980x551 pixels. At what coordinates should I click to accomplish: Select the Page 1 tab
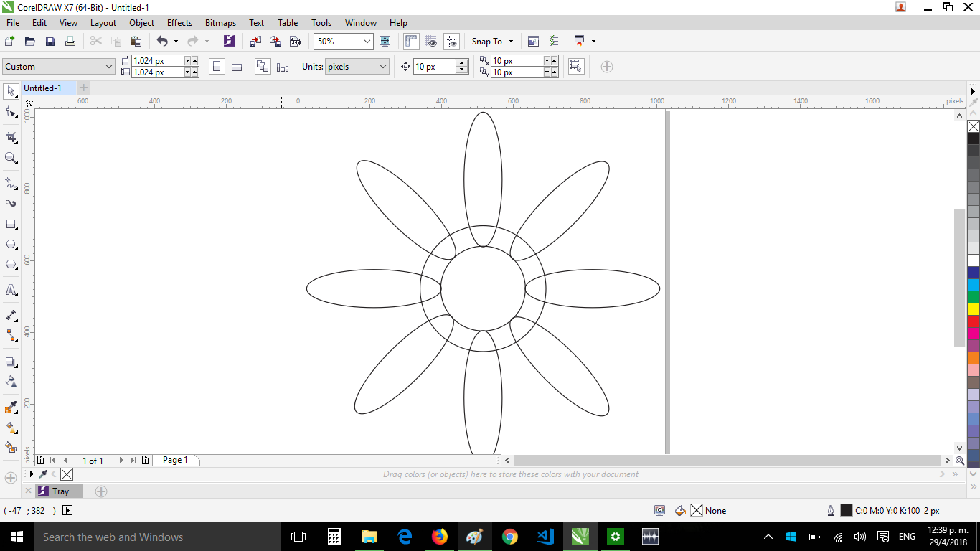tap(175, 461)
